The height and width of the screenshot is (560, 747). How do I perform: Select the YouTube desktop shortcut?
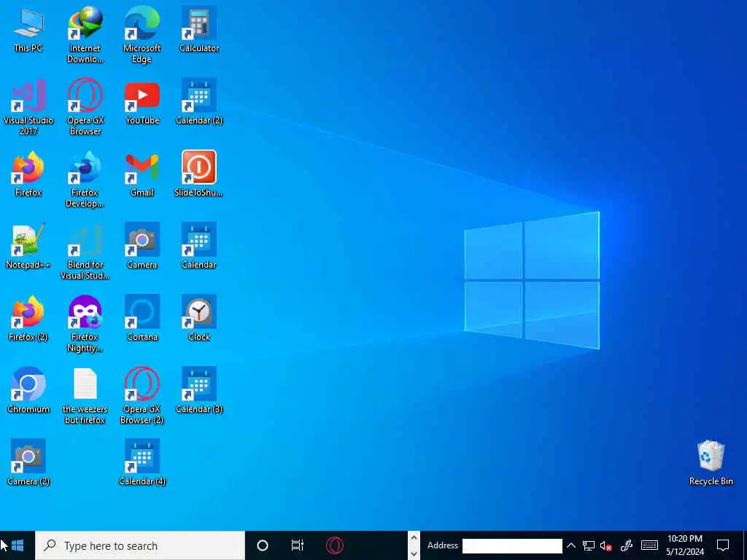(x=142, y=102)
